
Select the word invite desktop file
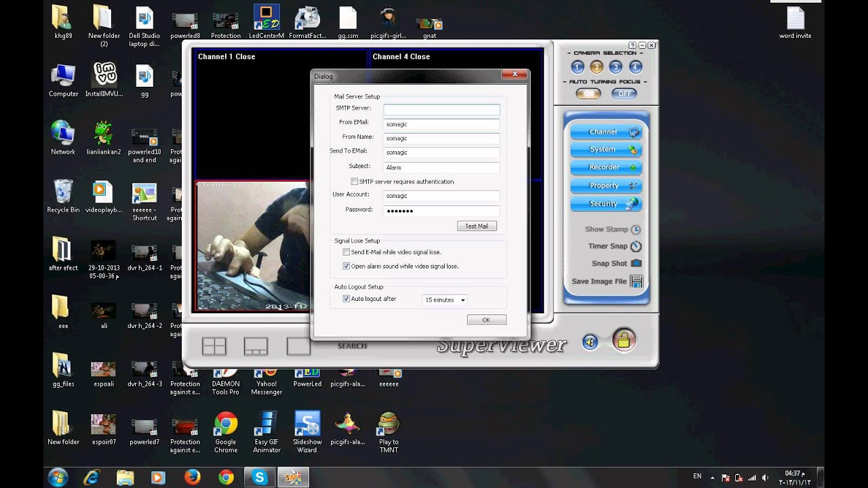[795, 23]
